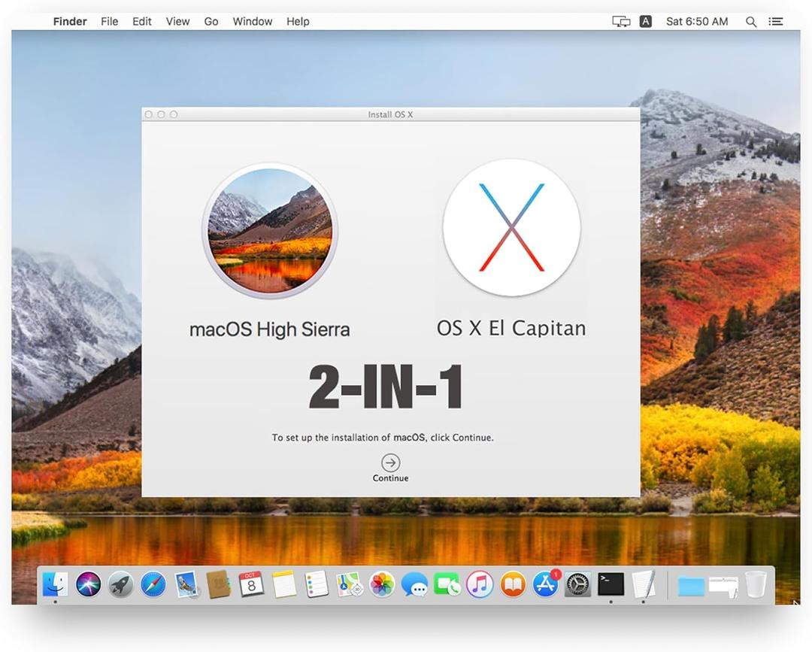Click the Install OS X title bar

pyautogui.click(x=390, y=114)
